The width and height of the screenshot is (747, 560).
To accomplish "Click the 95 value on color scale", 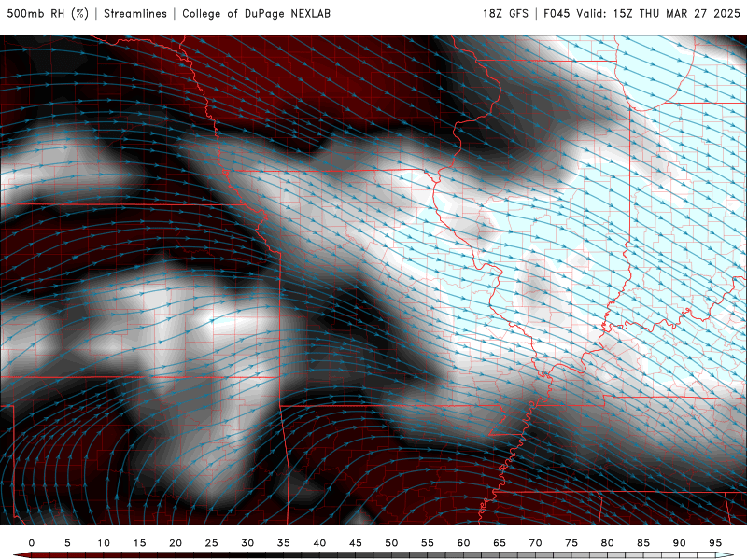I will pyautogui.click(x=715, y=543).
